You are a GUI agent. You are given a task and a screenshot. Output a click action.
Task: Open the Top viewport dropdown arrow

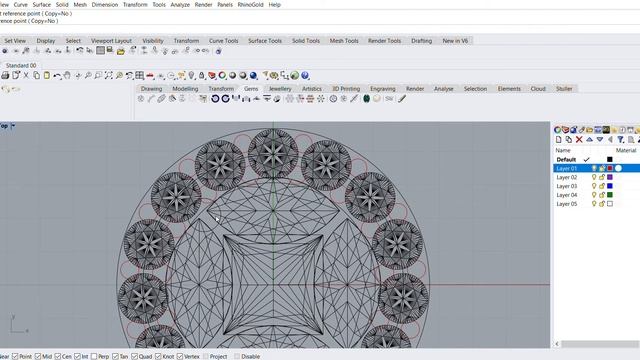click(x=13, y=126)
